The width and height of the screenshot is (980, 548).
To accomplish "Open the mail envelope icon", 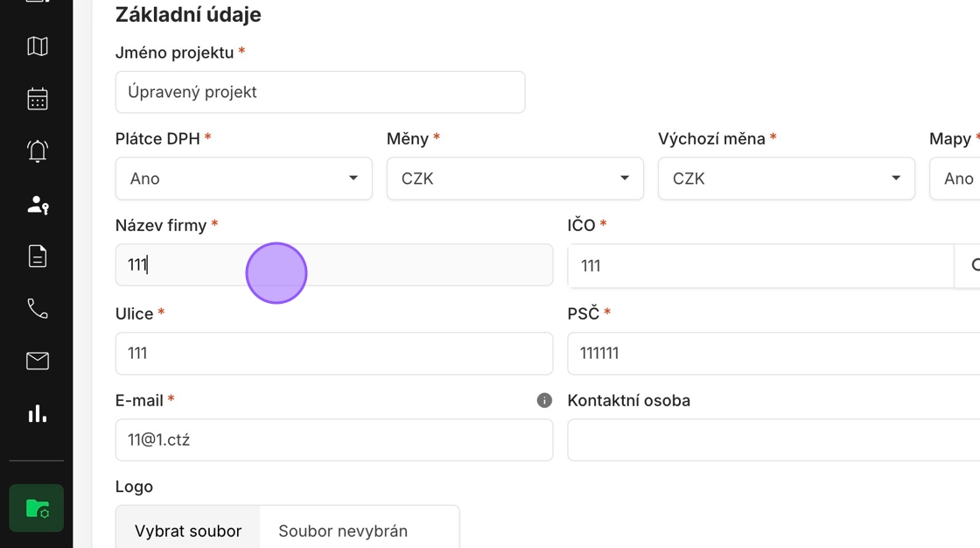I will pyautogui.click(x=38, y=361).
